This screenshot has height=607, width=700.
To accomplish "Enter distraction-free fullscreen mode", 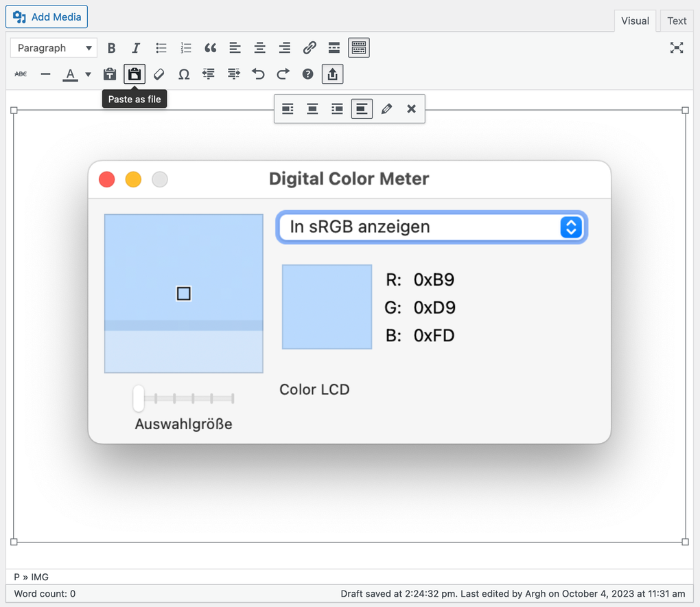I will pyautogui.click(x=677, y=48).
